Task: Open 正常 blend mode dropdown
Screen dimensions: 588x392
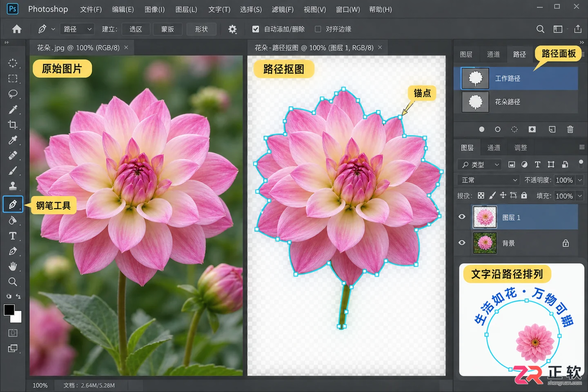Action: (488, 180)
